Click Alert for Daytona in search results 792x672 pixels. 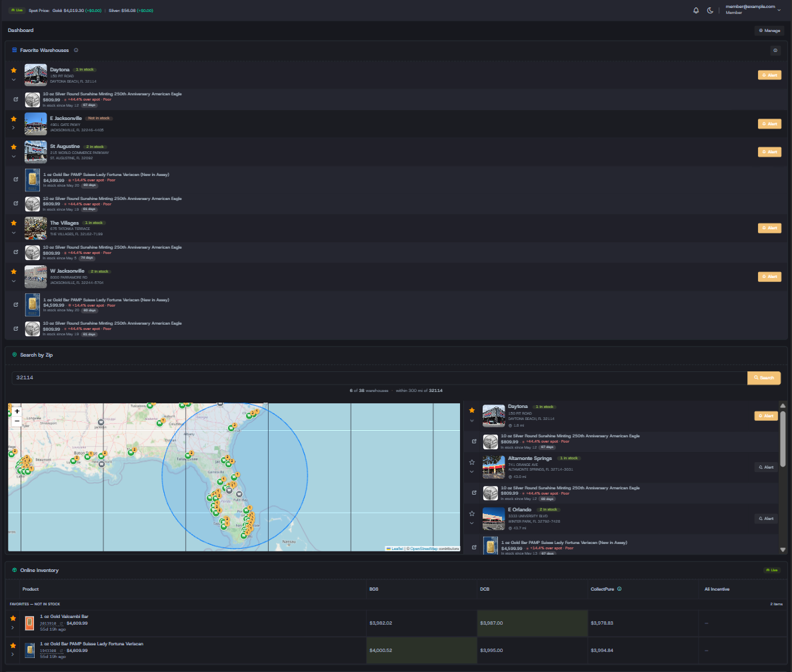coord(766,416)
